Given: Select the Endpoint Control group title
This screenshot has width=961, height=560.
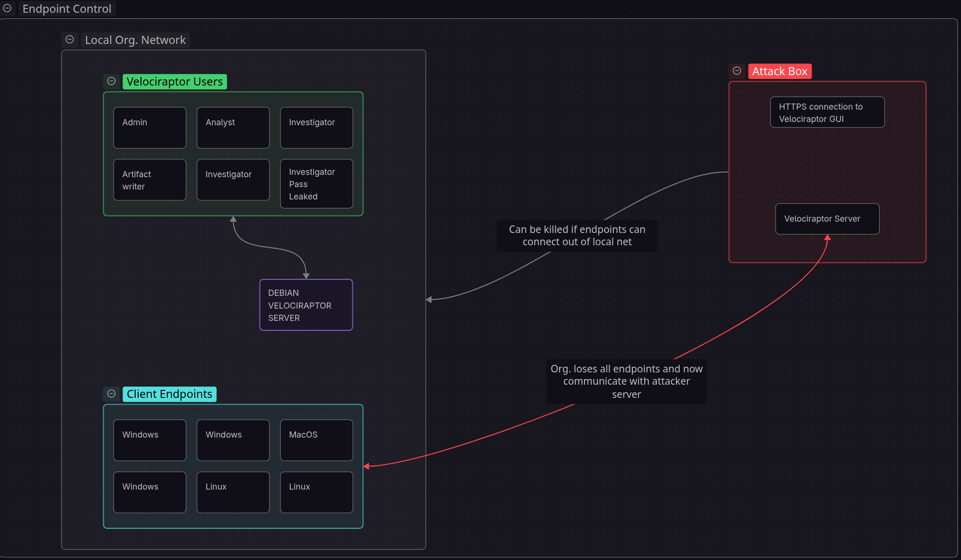Looking at the screenshot, I should [x=67, y=9].
